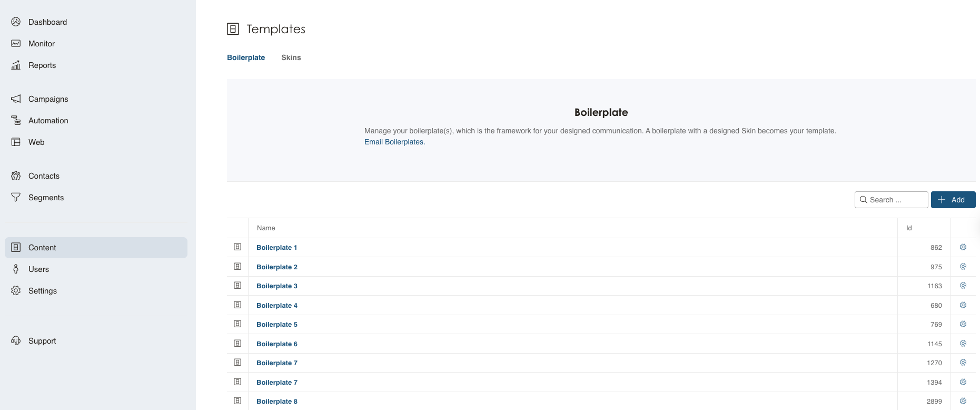Open the Automation section
This screenshot has height=410, width=980.
click(48, 121)
